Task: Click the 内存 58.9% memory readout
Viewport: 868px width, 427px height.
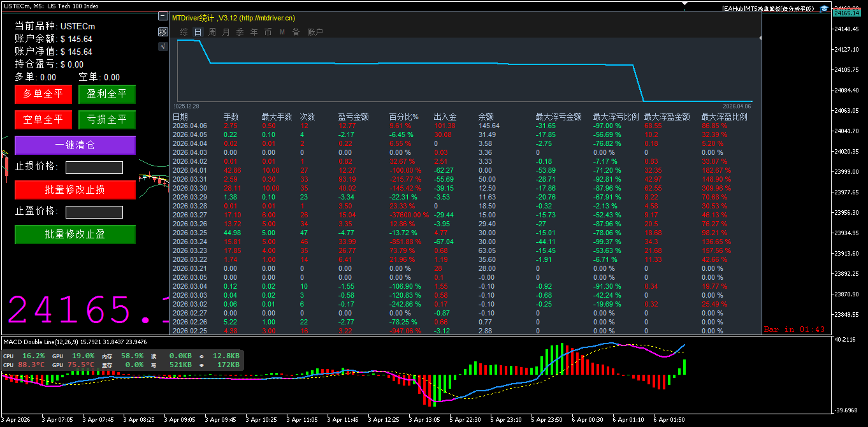Action: (123, 356)
